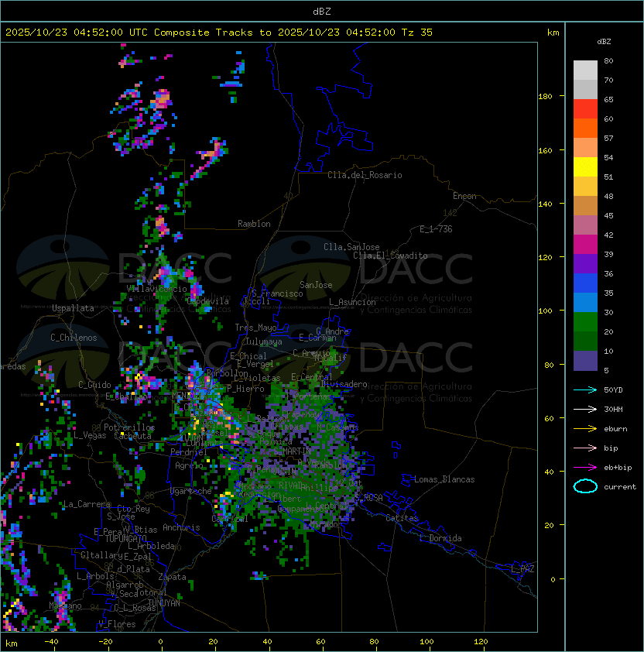Click the 'La_Carrera' map label

point(87,504)
